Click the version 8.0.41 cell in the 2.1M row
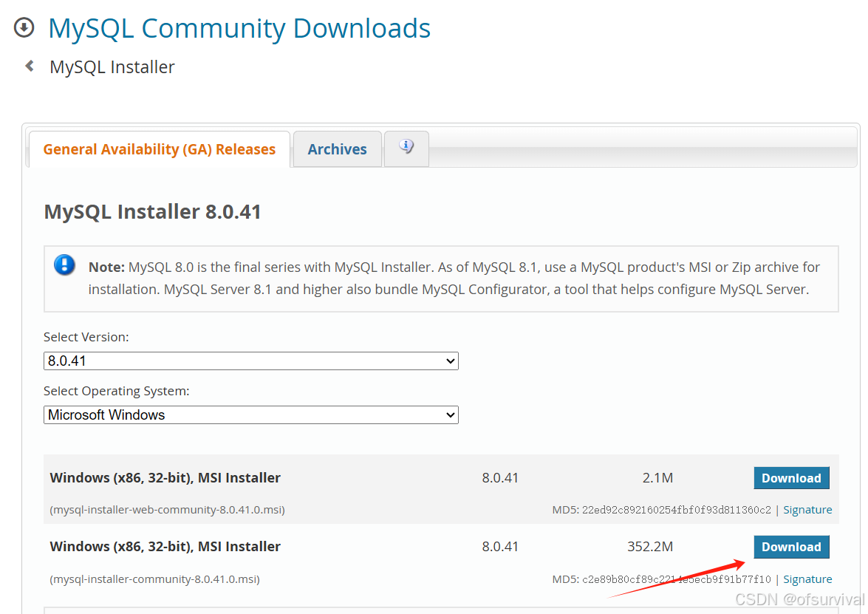The width and height of the screenshot is (868, 614). click(500, 478)
